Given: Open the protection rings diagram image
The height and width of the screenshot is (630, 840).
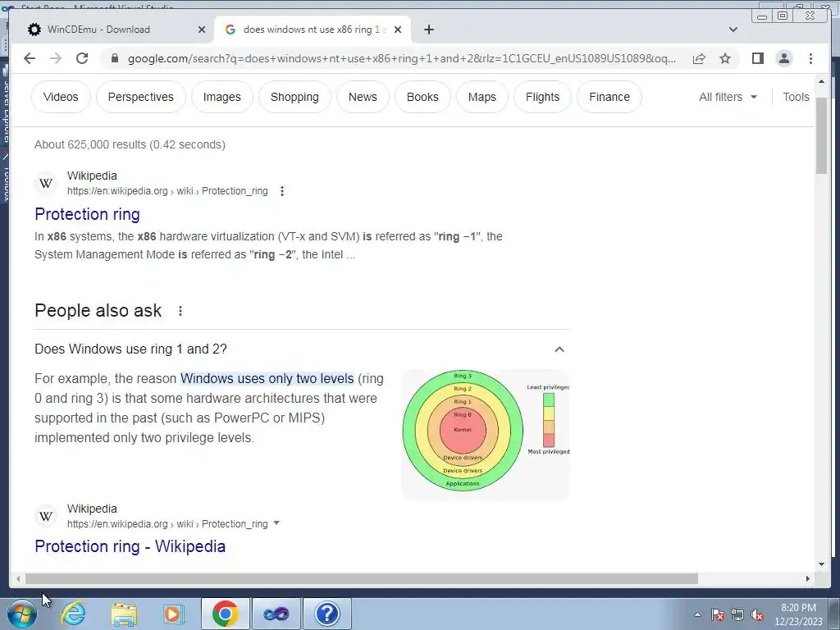Looking at the screenshot, I should (x=486, y=434).
